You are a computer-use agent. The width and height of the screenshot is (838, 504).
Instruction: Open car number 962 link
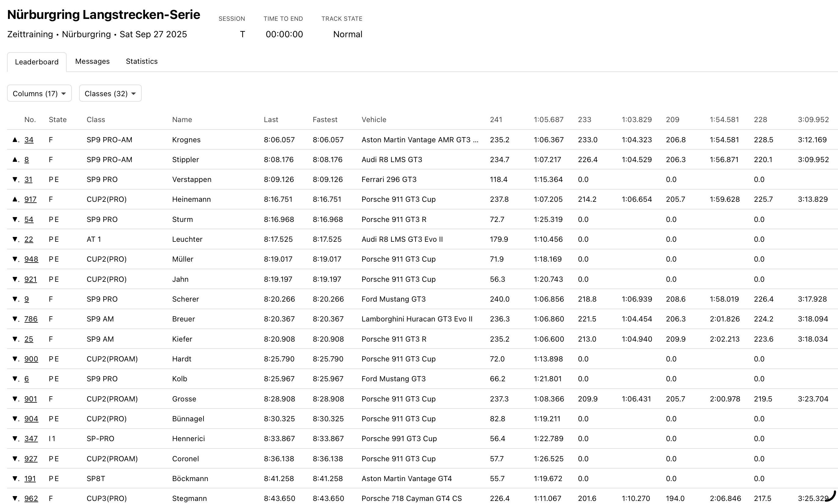(x=31, y=498)
